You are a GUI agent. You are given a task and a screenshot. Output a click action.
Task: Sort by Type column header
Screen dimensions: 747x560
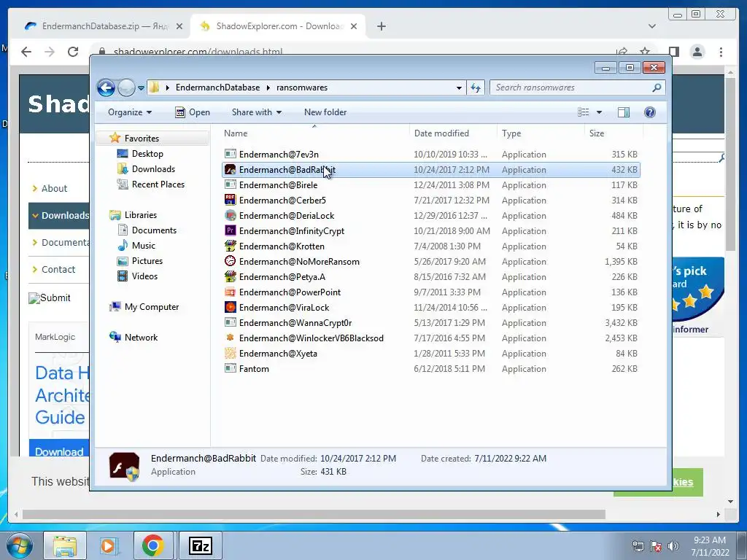point(541,133)
